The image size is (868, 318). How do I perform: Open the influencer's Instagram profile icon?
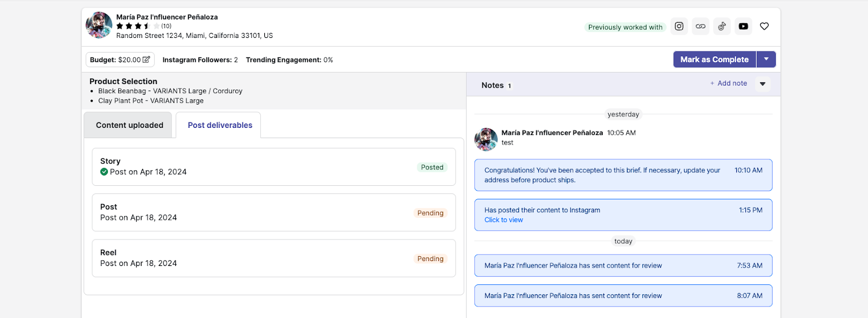click(679, 27)
